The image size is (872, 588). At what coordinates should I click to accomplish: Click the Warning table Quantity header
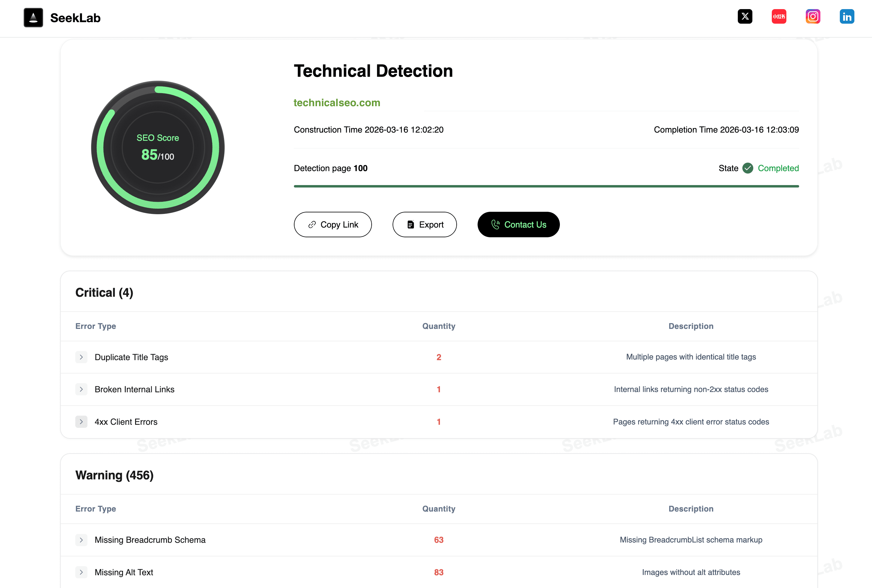tap(439, 509)
